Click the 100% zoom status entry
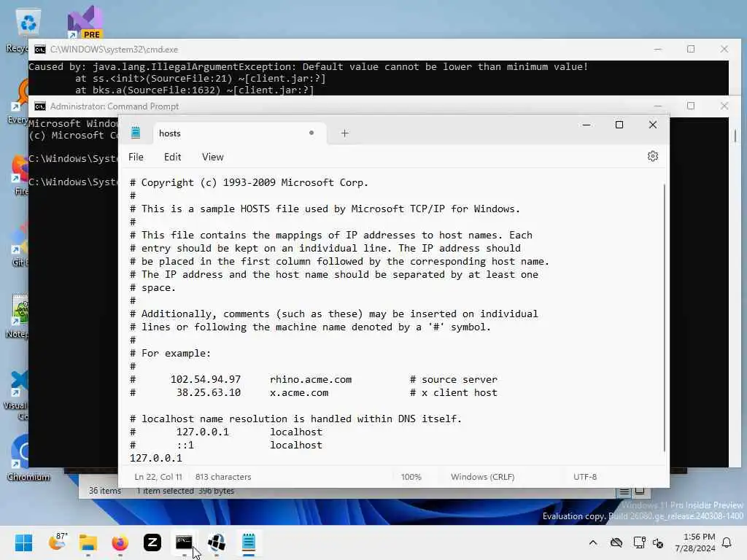 point(411,477)
